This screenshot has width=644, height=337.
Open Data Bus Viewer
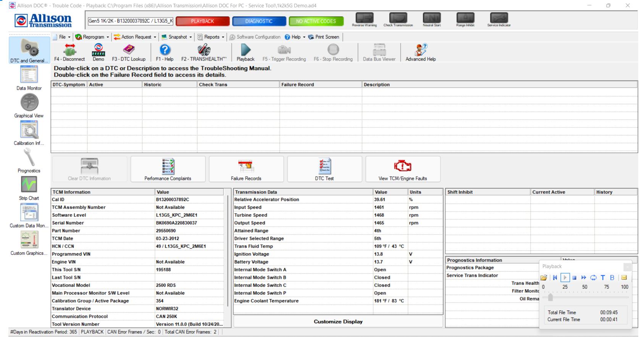coord(379,52)
